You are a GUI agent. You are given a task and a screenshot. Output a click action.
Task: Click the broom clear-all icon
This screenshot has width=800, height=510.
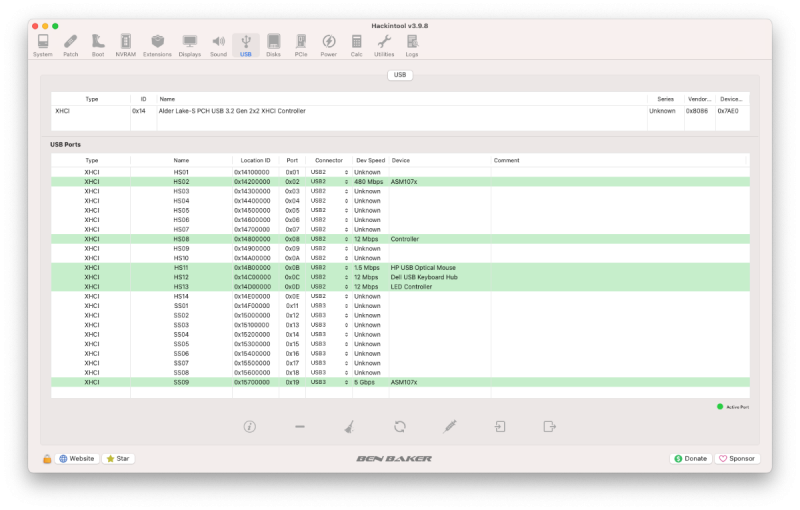(x=349, y=426)
